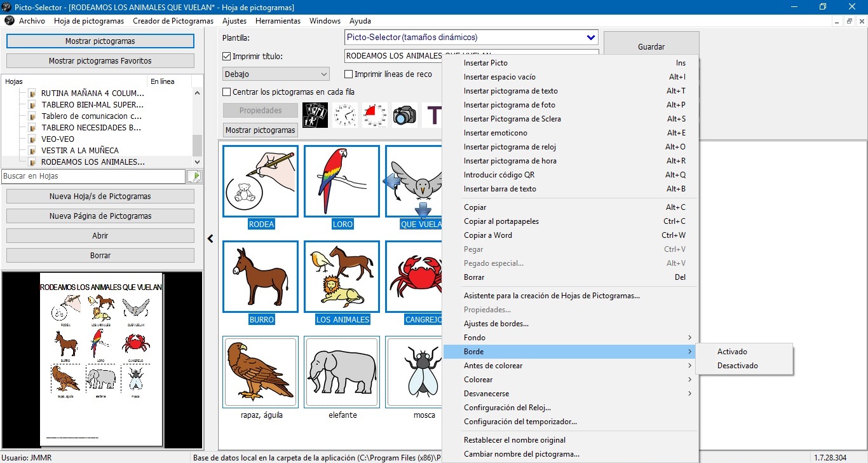Screen dimensions: 868x463
Task: Click the analog clock pictogram icon
Action: (x=345, y=115)
